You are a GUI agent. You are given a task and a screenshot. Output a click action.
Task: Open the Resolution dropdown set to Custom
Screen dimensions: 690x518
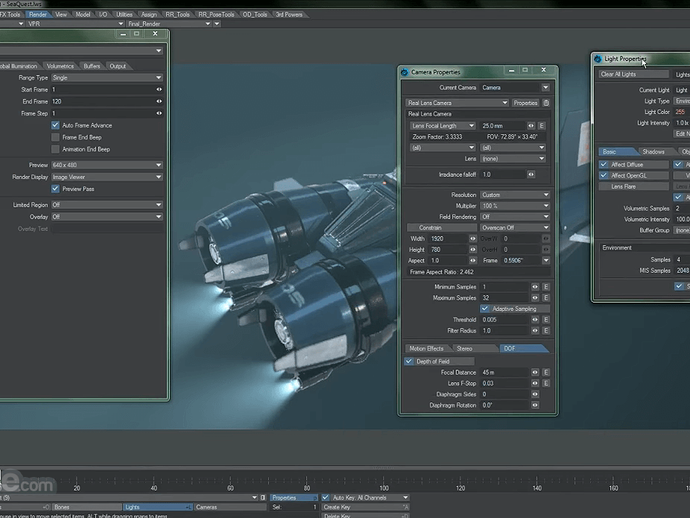[514, 195]
